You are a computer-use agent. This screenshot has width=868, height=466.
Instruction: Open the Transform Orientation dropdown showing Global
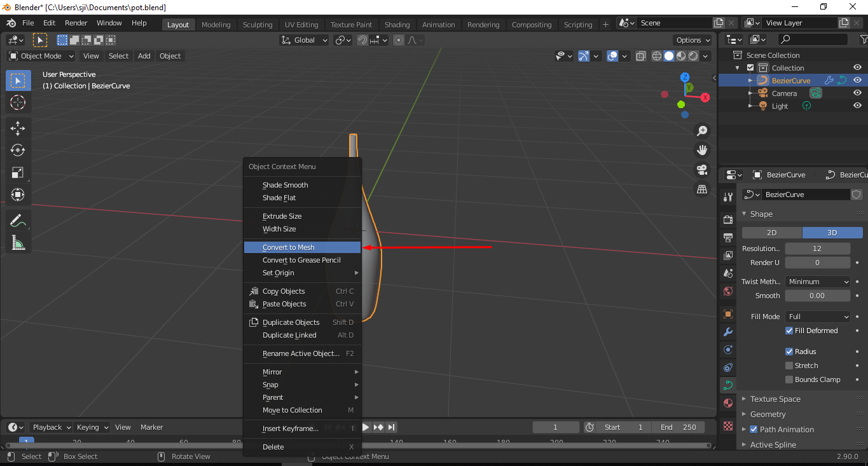click(x=304, y=39)
